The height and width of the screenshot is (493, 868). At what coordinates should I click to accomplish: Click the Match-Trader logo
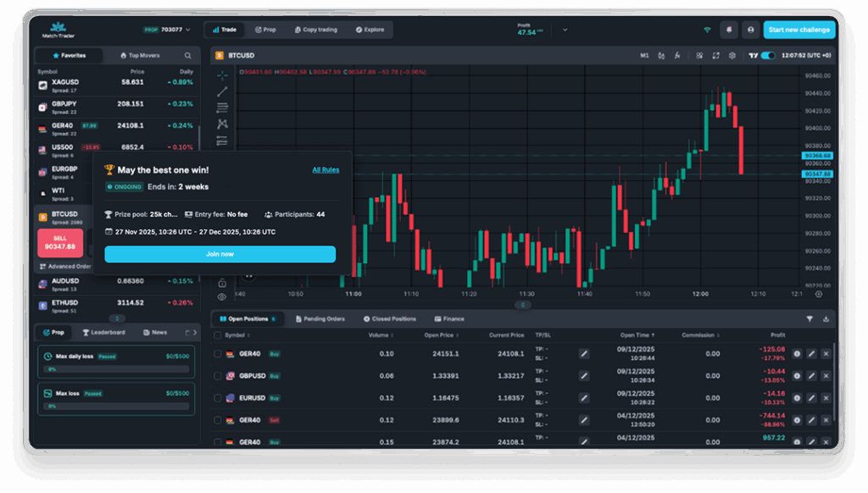tap(58, 30)
